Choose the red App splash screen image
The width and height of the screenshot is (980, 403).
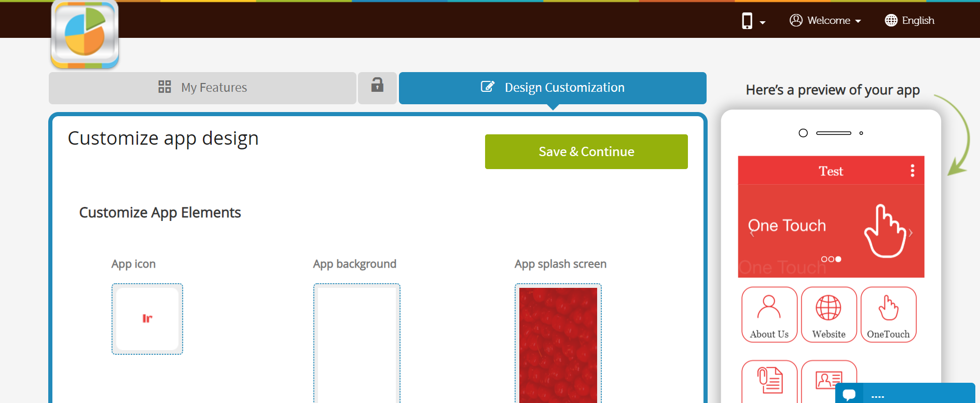point(558,342)
